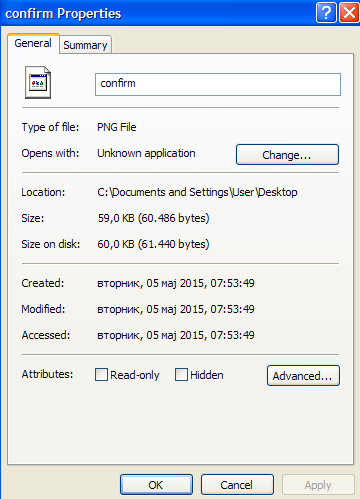Click into the confirm filename field
360x499 pixels.
218,84
